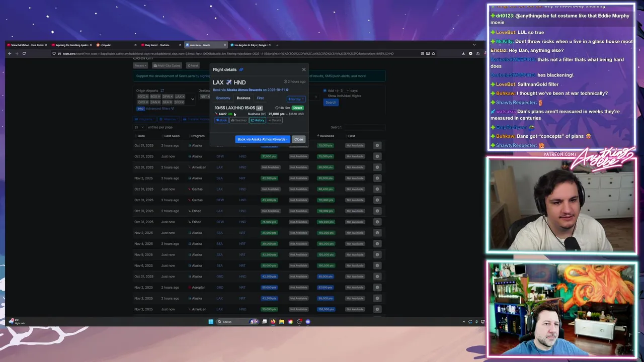Remove the NYC origin airport tag
This screenshot has width=644, height=362.
tap(146, 97)
